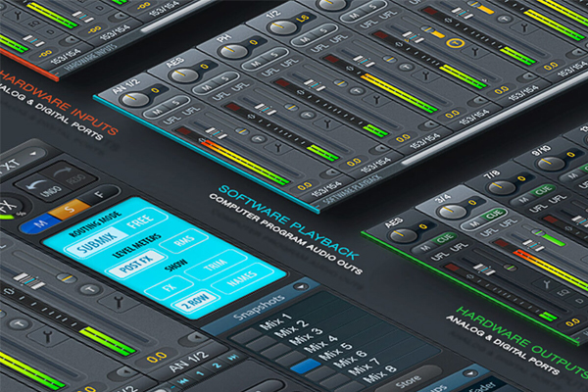The height and width of the screenshot is (392, 588).
Task: Solo the Software Playback AN 1/2 channel
Action: (x=175, y=102)
